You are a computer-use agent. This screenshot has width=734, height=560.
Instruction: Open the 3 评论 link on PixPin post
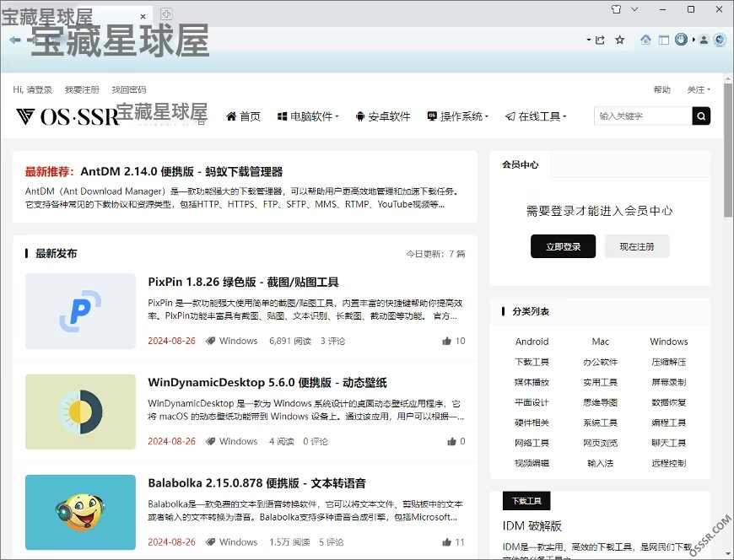point(332,341)
